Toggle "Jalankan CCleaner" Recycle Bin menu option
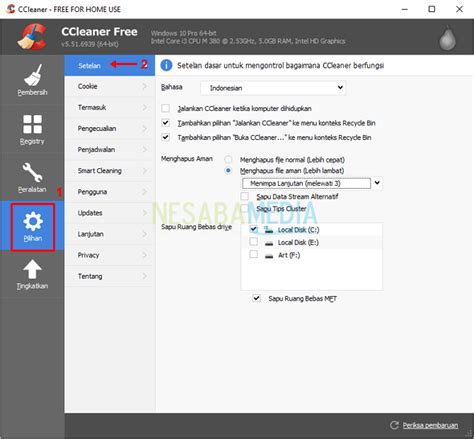 (165, 123)
